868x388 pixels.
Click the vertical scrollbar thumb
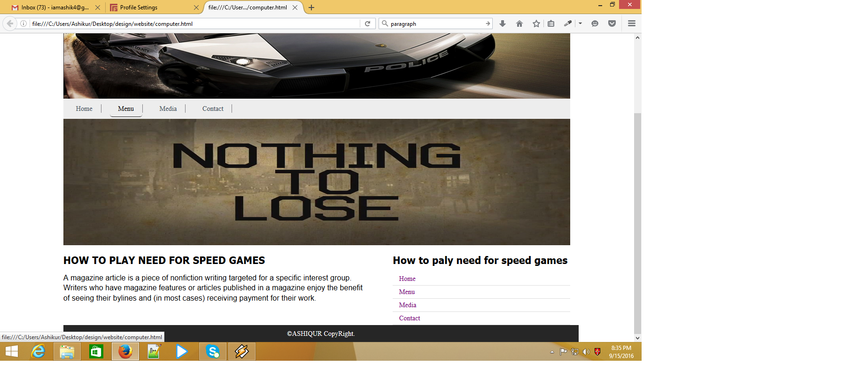coord(637,223)
